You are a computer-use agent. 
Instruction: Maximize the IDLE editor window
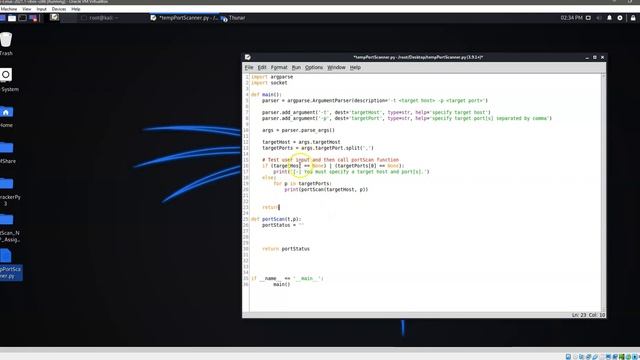595,58
